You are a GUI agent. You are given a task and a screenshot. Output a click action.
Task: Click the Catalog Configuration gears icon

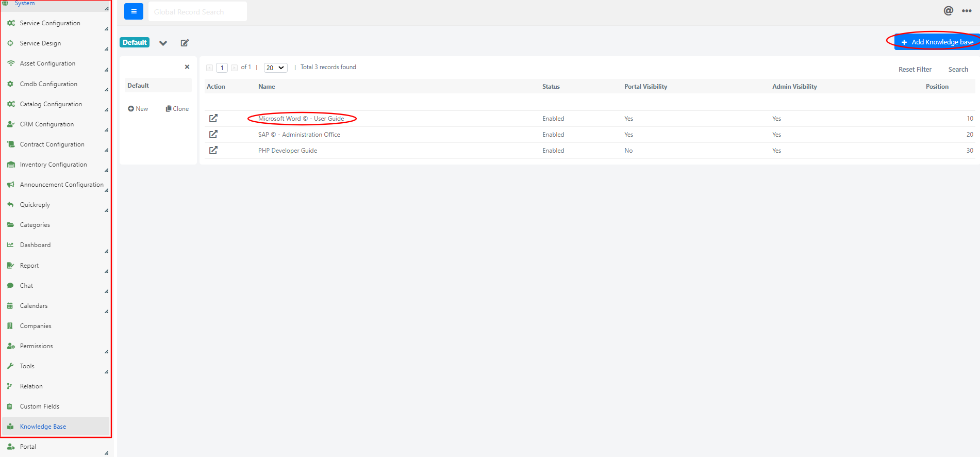[x=11, y=104]
